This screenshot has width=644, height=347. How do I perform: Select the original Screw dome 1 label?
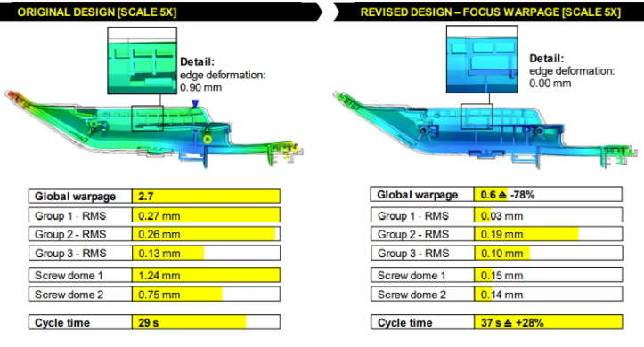point(69,275)
